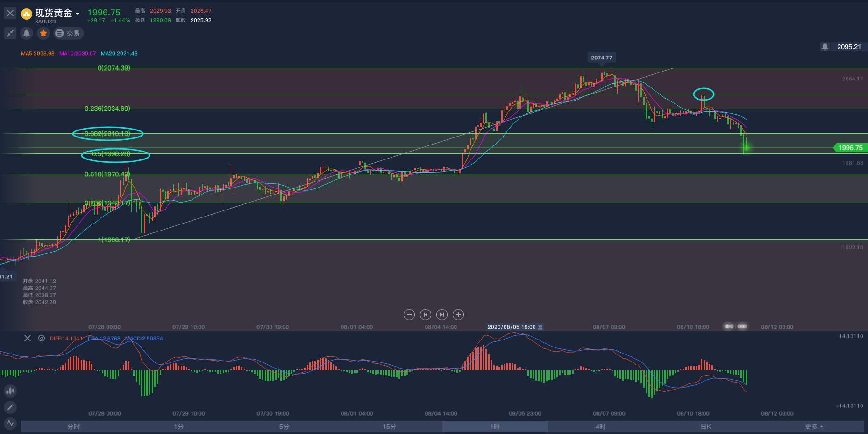Image resolution: width=868 pixels, height=434 pixels.
Task: Click the 0.236(2034.69) Fibonacci level label
Action: [x=107, y=108]
